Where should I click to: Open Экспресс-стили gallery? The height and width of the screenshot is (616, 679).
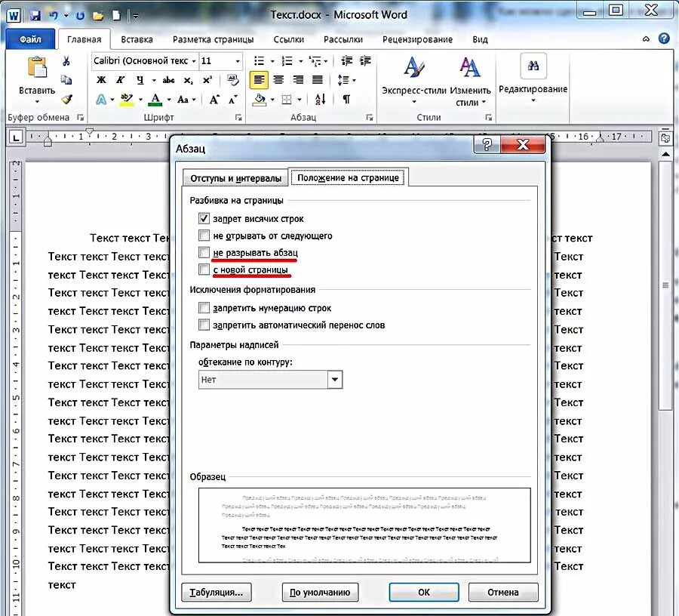414,81
